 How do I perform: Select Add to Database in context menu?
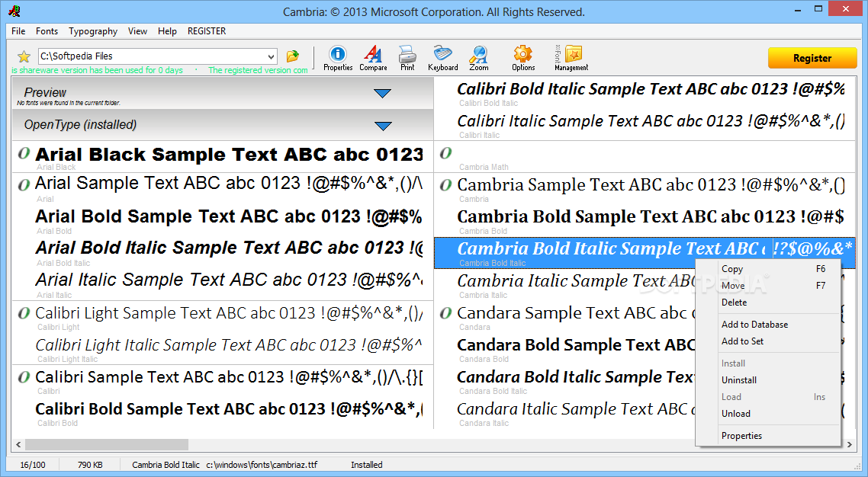(x=768, y=325)
